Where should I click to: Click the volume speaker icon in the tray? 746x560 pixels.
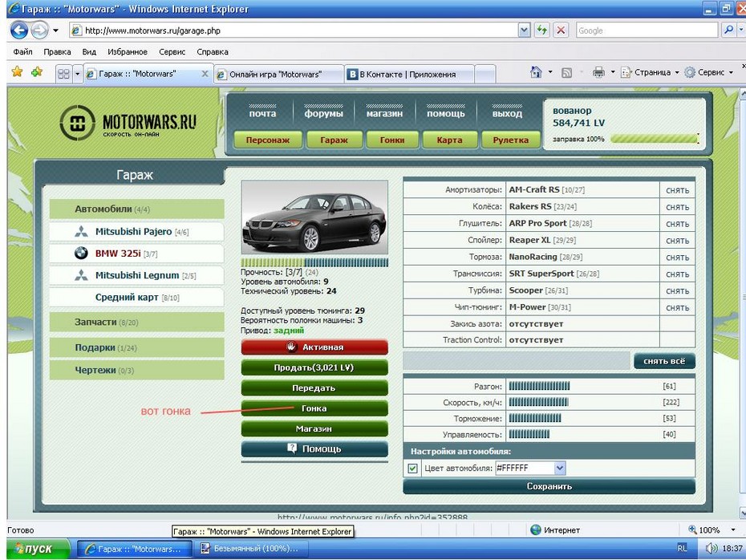(712, 549)
